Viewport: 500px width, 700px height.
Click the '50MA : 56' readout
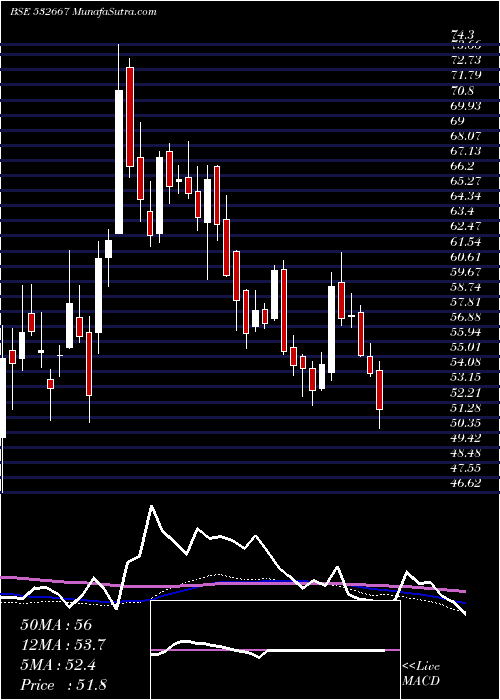56,625
